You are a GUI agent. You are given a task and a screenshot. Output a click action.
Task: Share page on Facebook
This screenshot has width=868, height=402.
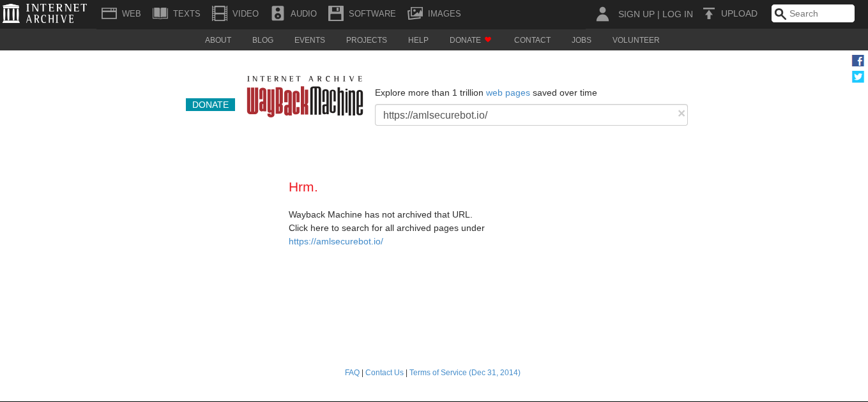858,61
